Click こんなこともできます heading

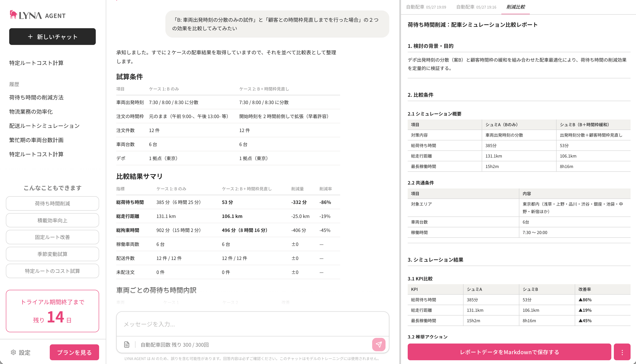[52, 188]
